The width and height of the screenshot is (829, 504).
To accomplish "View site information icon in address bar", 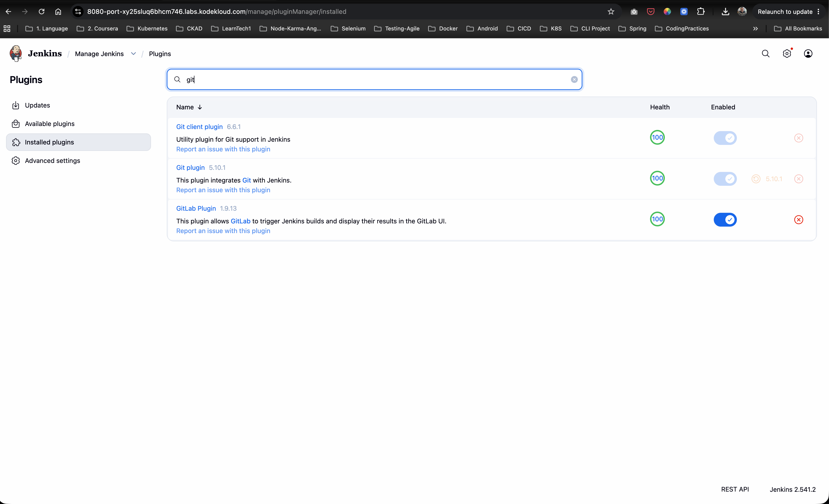I will (x=78, y=12).
